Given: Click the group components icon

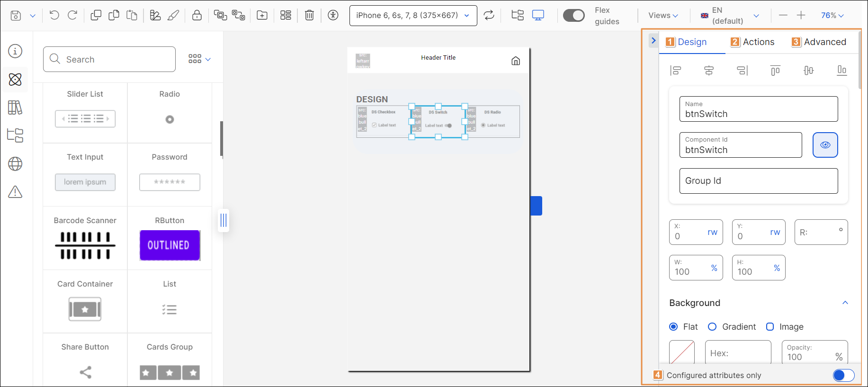Looking at the screenshot, I should tap(220, 15).
